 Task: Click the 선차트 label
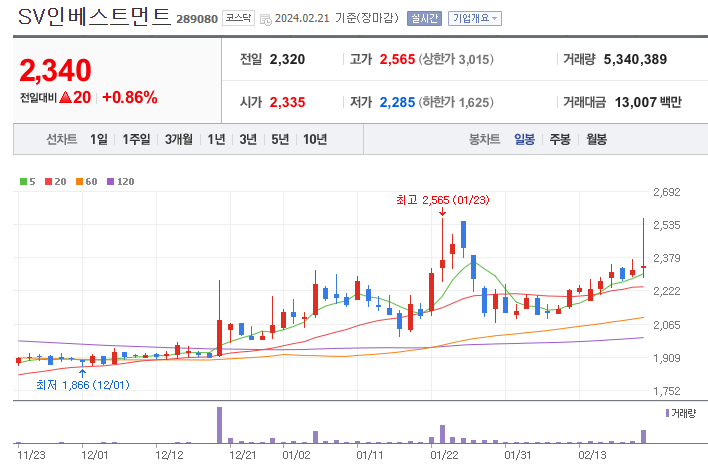[61, 139]
